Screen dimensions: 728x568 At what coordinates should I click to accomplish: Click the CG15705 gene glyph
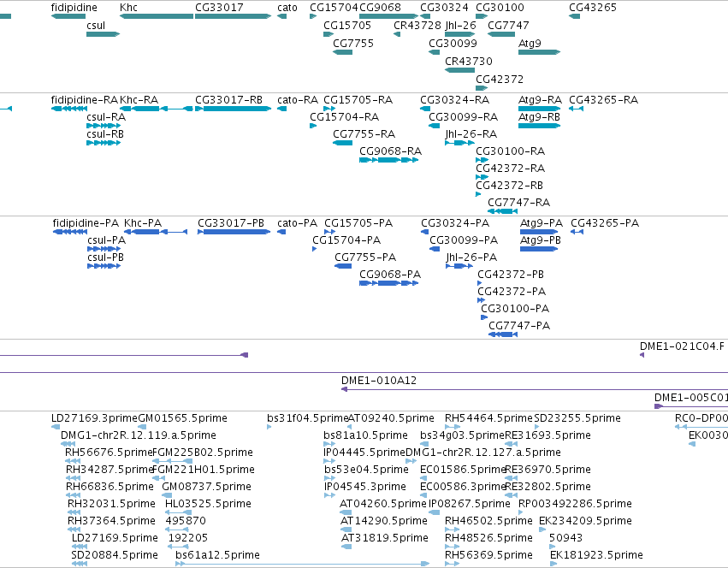(328, 34)
